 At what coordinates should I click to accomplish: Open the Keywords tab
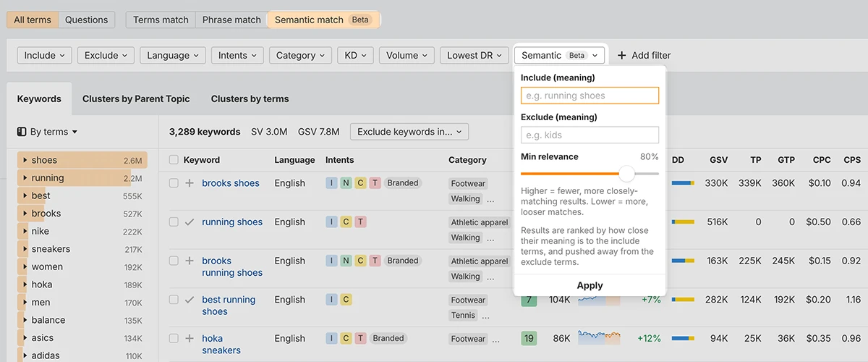tap(39, 98)
